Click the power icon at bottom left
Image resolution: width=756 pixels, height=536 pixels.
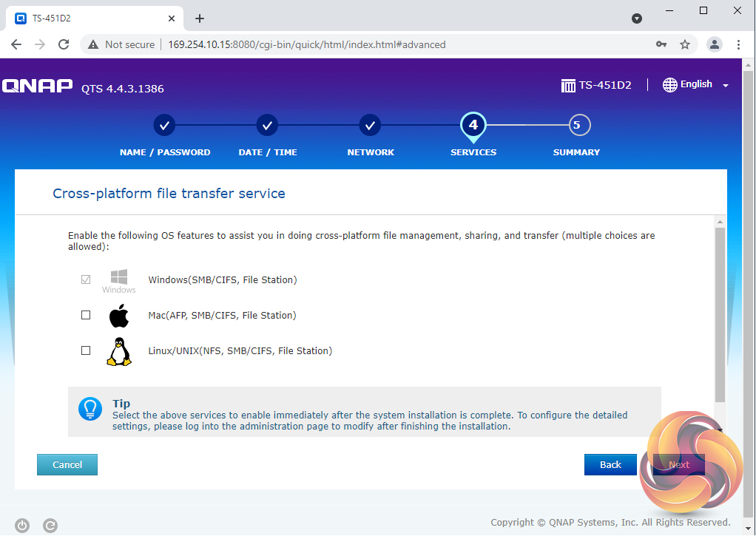22,526
